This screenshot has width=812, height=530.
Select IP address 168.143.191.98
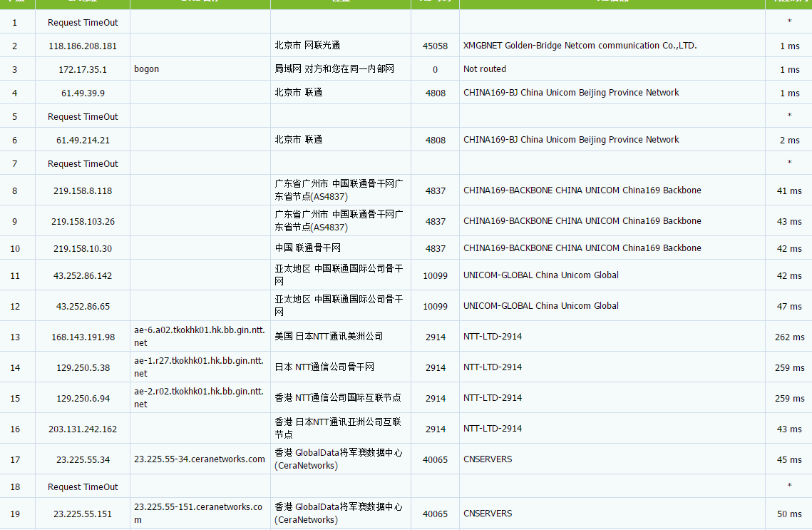pyautogui.click(x=83, y=337)
